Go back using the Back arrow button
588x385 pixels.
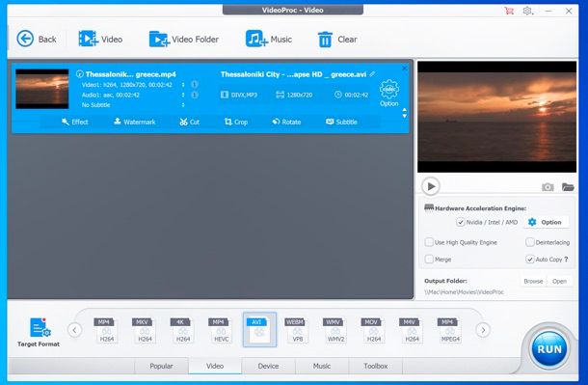[x=37, y=39]
